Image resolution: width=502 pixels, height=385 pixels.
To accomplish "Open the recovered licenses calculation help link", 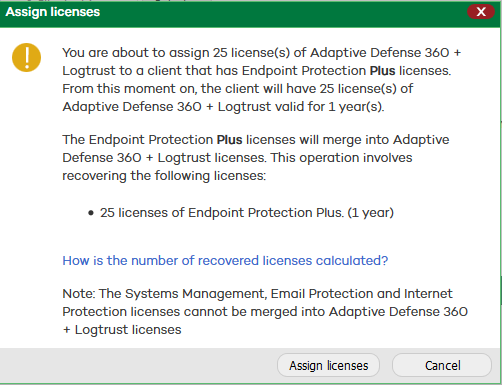I will click(225, 260).
